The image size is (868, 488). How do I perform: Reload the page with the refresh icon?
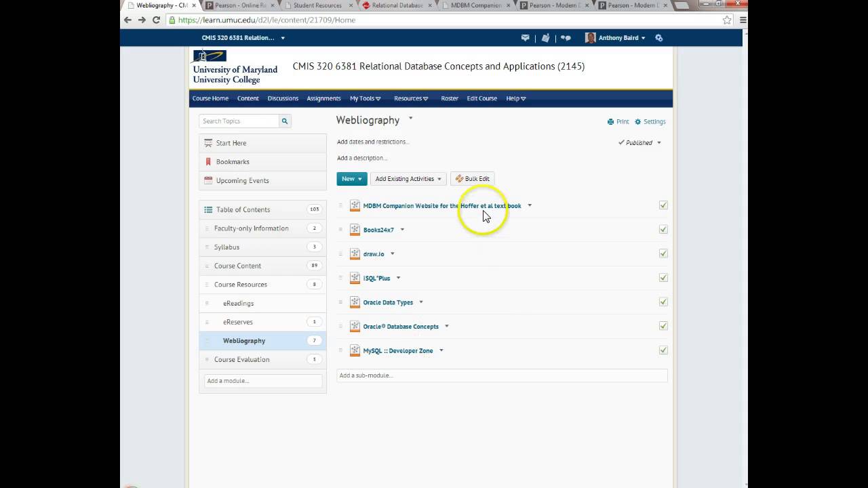(156, 20)
